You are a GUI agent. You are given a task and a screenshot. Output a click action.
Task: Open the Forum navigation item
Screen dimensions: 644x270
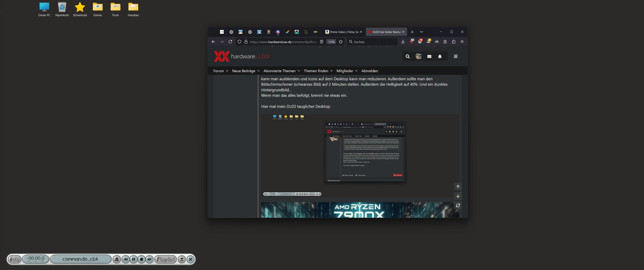coord(218,71)
